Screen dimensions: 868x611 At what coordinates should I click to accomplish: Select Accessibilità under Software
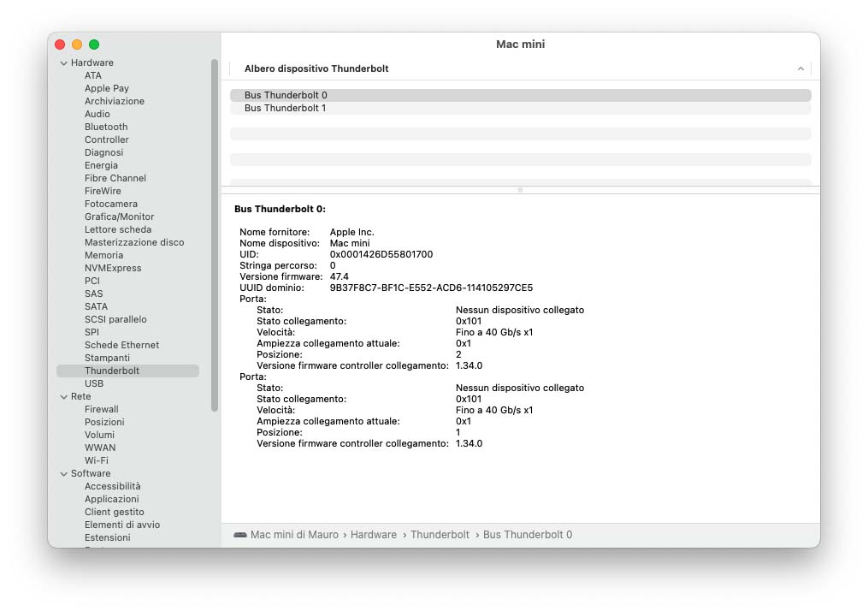click(113, 486)
